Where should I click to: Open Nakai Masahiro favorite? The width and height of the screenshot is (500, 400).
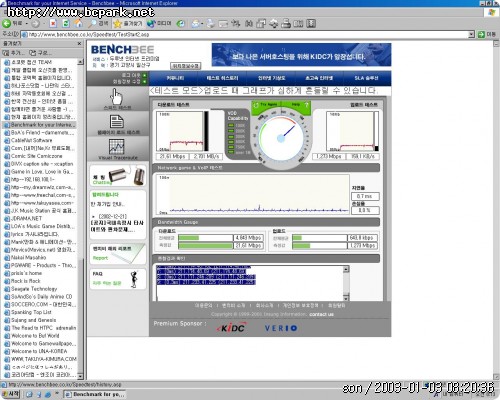pos(25,257)
